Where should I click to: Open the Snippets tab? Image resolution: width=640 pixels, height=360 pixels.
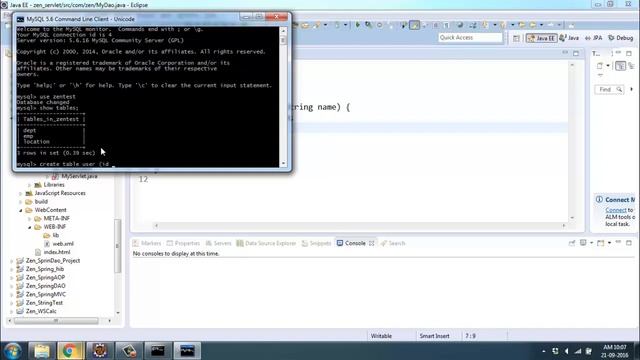click(x=316, y=243)
